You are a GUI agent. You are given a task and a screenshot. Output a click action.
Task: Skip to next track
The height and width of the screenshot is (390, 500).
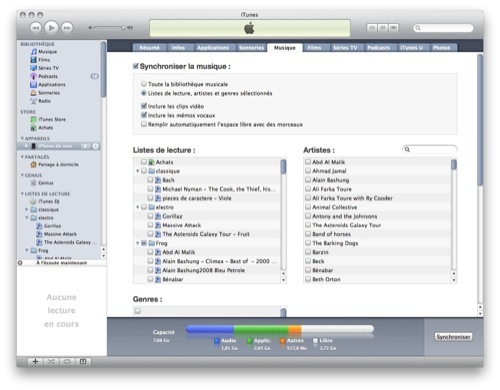[x=67, y=28]
